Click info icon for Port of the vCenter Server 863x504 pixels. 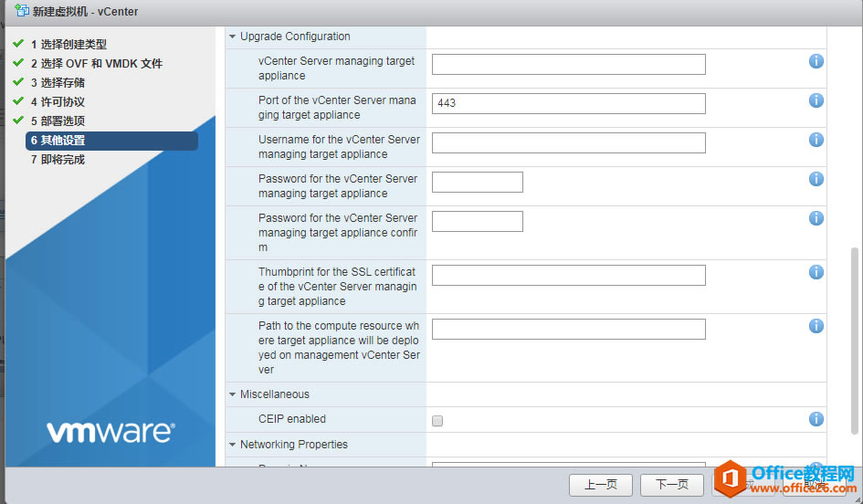tap(816, 100)
